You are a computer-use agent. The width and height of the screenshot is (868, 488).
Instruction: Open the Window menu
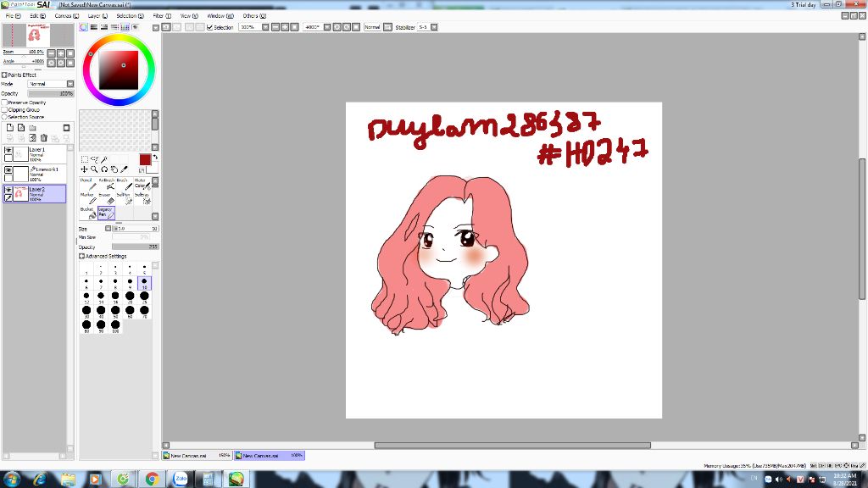click(x=220, y=16)
